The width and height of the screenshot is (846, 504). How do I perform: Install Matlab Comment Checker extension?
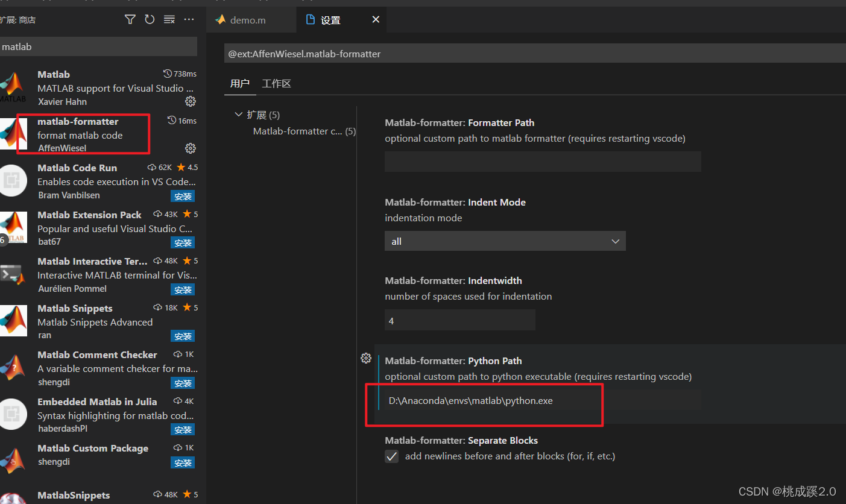[183, 383]
